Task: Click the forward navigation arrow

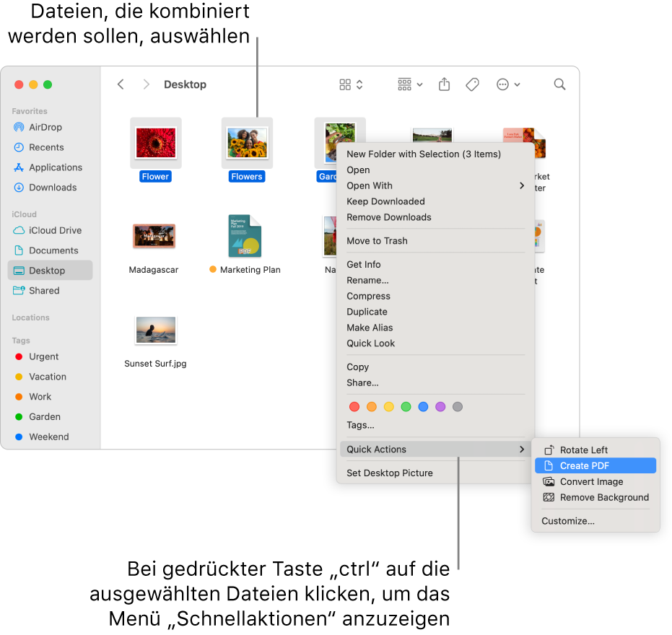Action: tap(146, 84)
